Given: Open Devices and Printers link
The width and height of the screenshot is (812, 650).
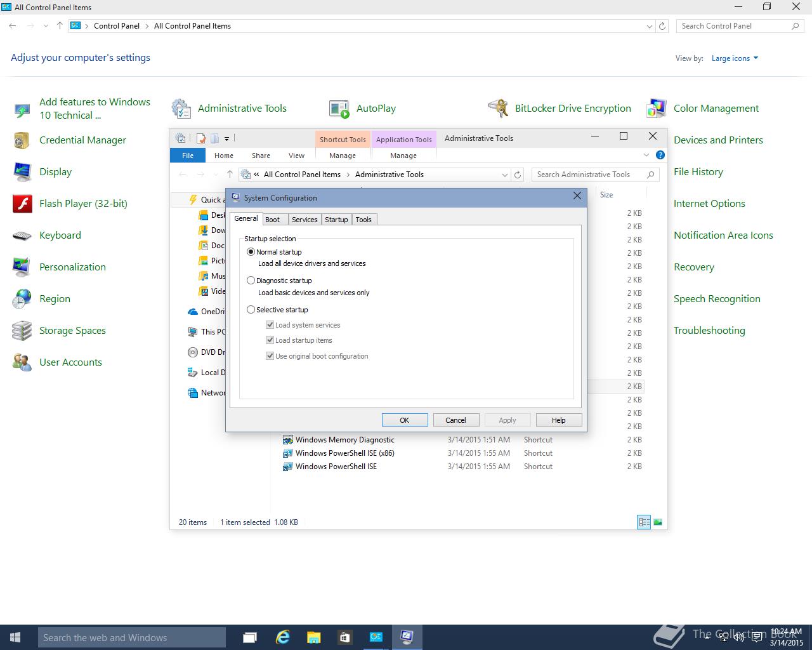Looking at the screenshot, I should click(x=718, y=140).
